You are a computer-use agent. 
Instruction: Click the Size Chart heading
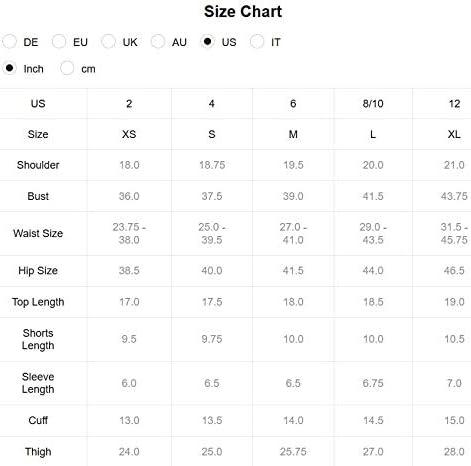click(x=243, y=12)
